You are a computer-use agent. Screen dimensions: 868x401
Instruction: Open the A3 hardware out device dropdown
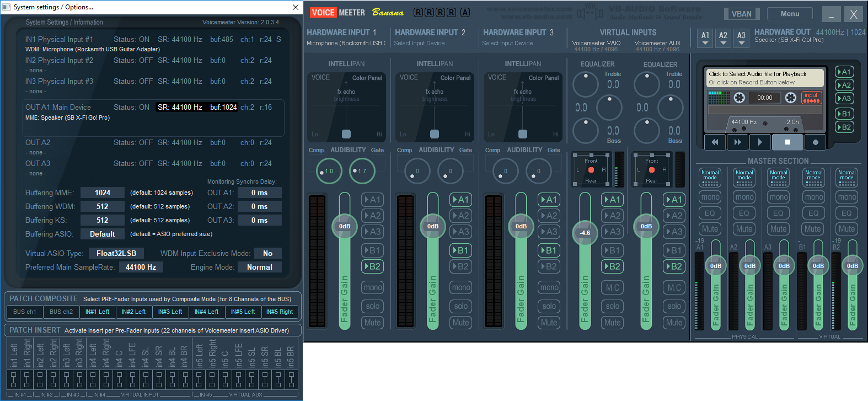coord(741,38)
